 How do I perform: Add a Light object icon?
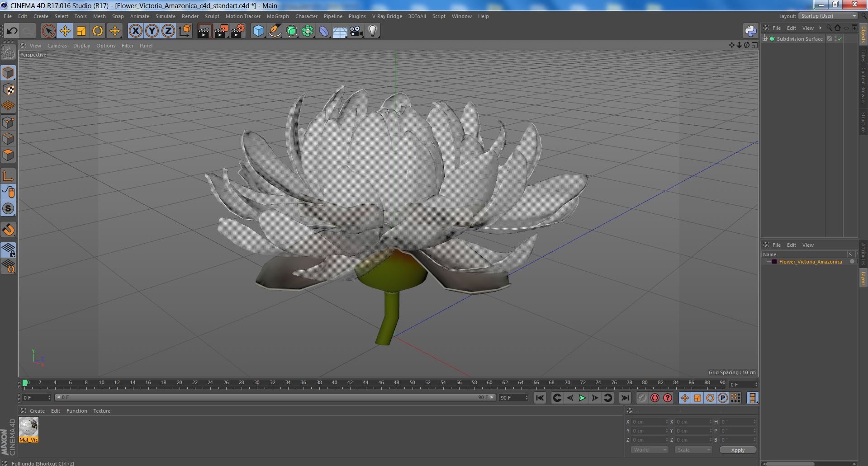(373, 31)
